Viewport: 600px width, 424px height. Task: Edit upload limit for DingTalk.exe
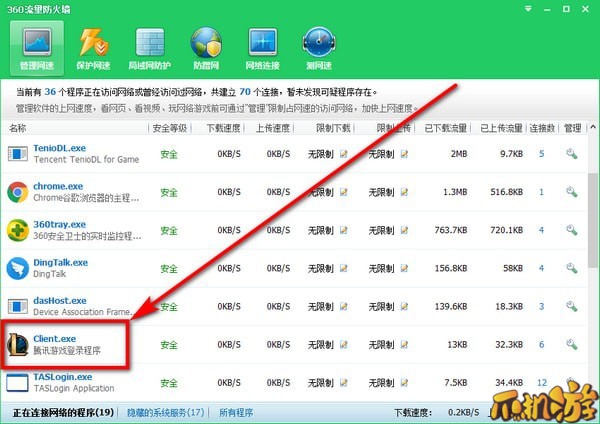(404, 269)
